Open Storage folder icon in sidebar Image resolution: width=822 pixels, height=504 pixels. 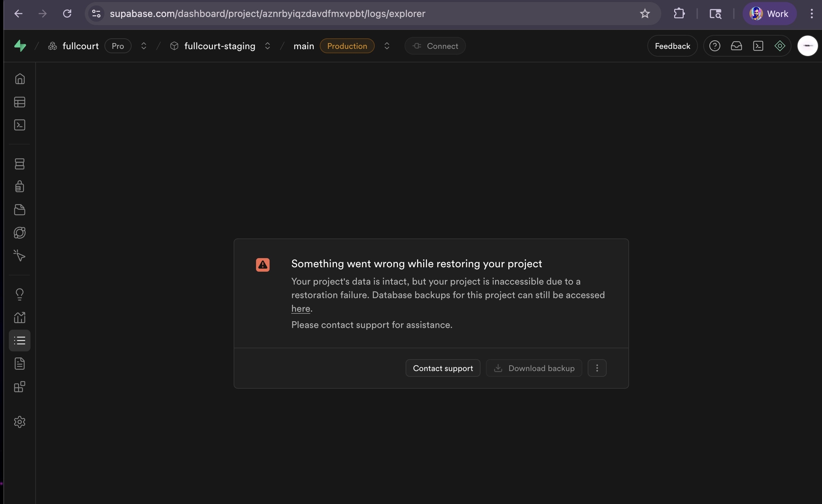coord(20,210)
